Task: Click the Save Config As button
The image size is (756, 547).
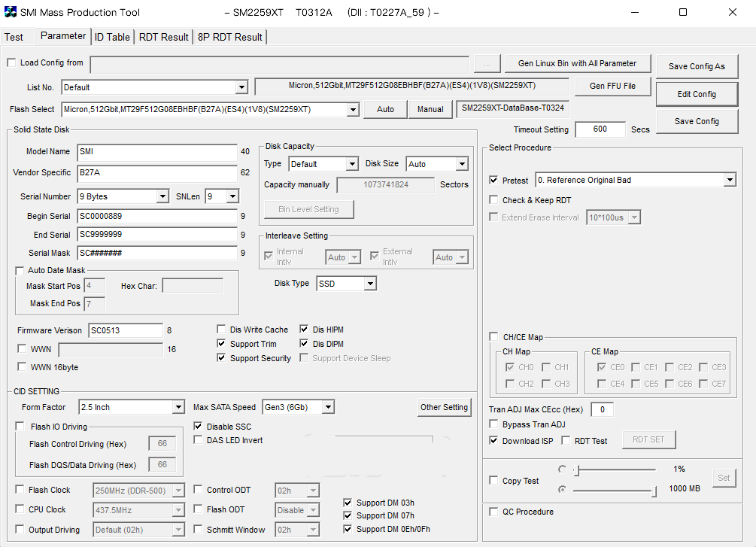Action: [697, 66]
